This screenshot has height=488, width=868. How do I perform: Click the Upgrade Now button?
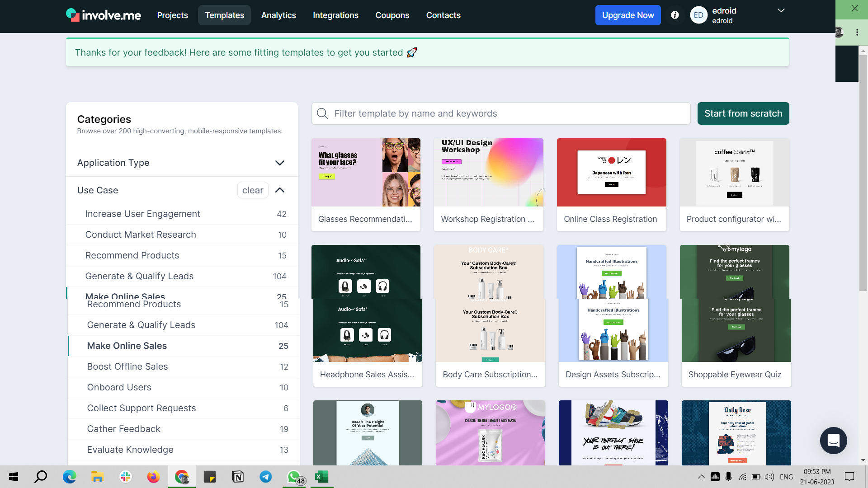coord(628,15)
